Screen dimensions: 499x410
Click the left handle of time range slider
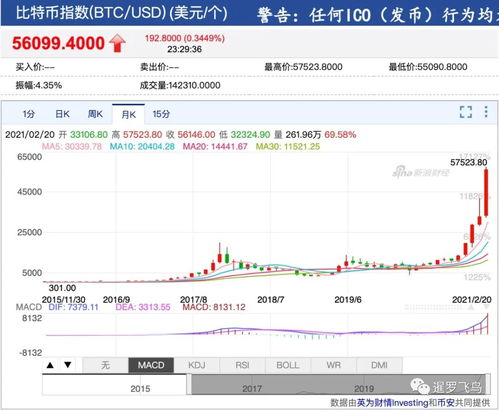(189, 384)
